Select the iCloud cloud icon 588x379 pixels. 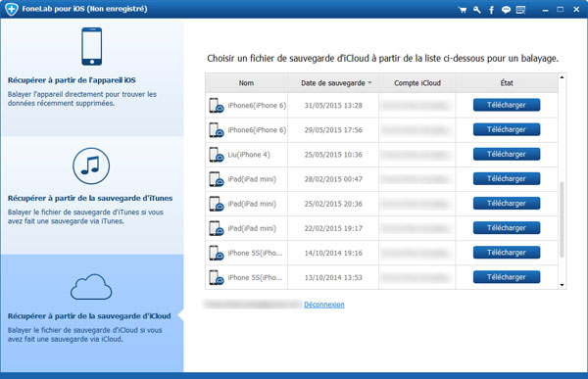click(x=91, y=287)
